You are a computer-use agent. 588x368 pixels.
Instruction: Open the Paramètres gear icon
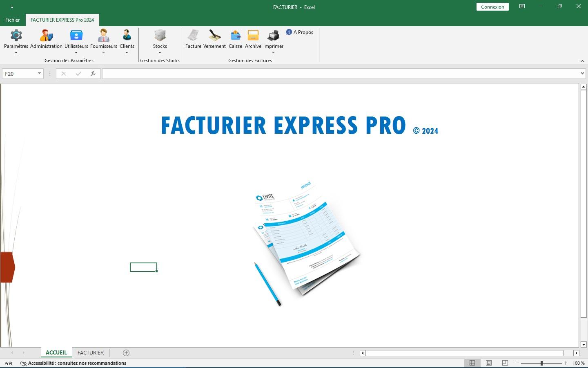click(16, 36)
